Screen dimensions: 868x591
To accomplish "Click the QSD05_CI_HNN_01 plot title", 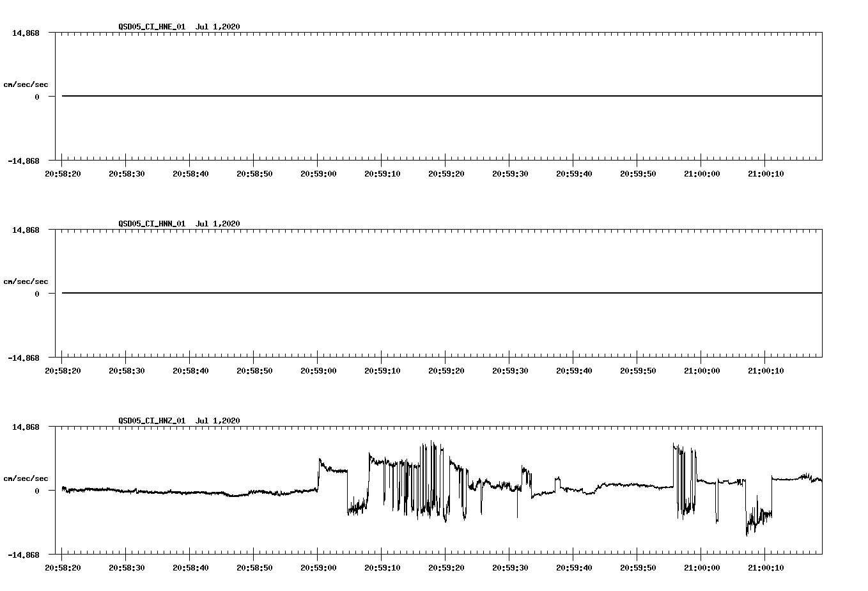I will (179, 224).
